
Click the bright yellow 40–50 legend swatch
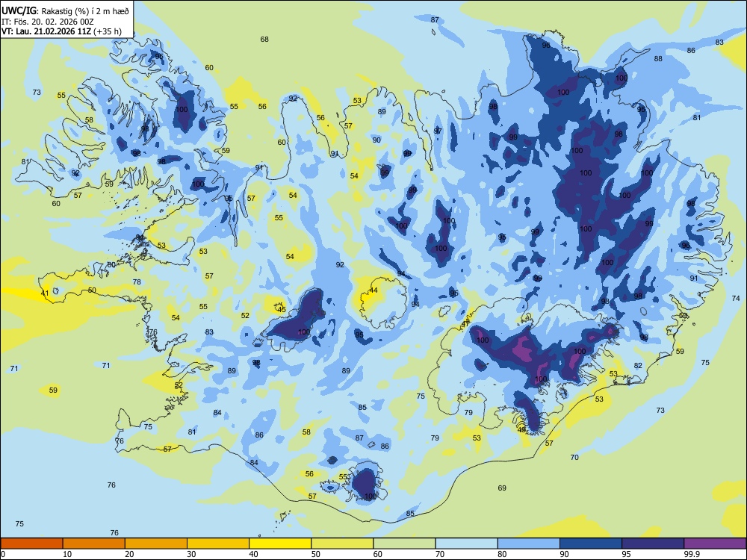click(x=280, y=544)
